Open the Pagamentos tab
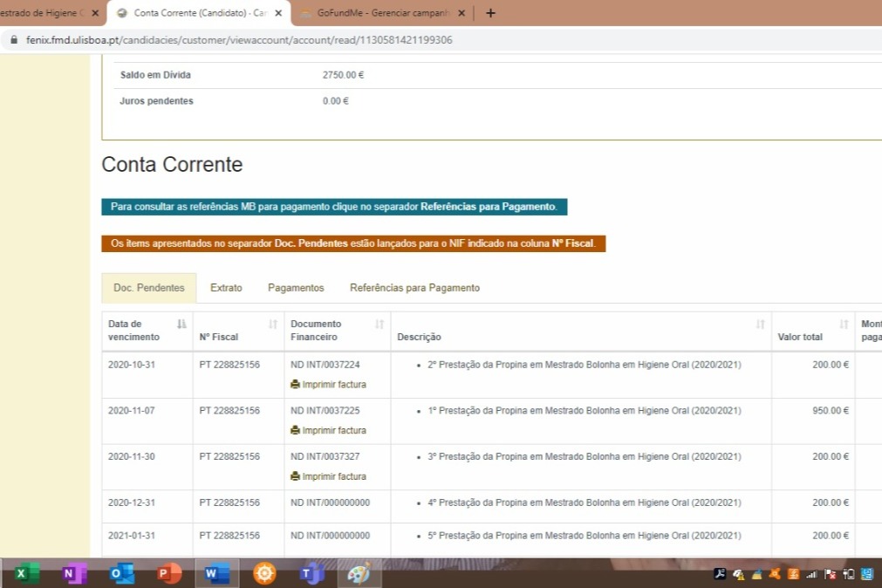The image size is (882, 588). point(296,288)
